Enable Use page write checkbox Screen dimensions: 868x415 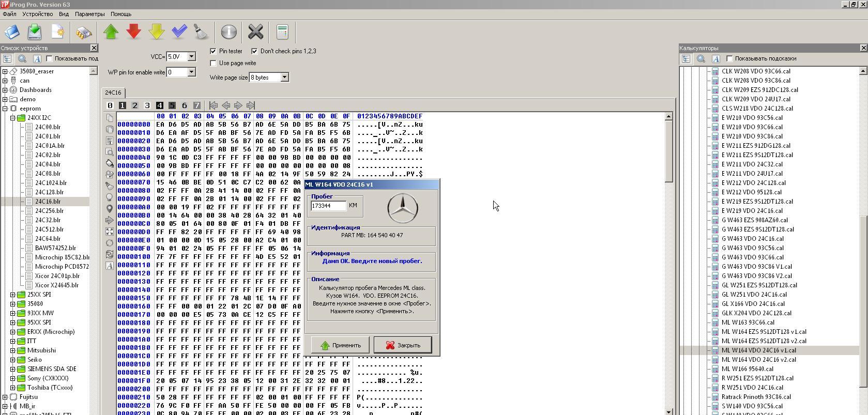[213, 63]
